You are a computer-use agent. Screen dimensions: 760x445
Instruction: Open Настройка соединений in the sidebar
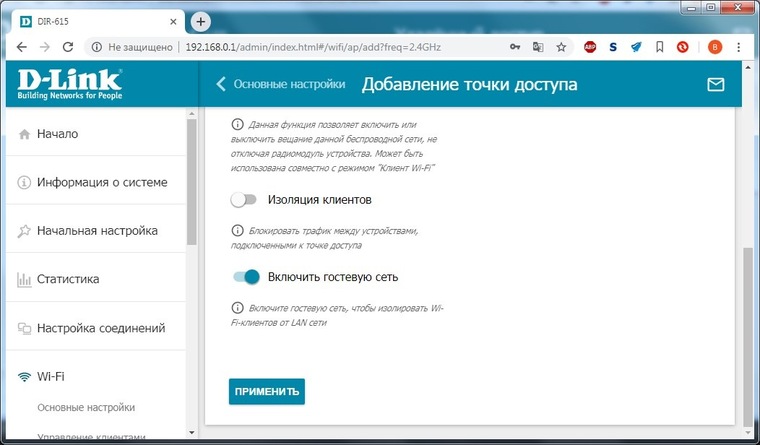point(100,328)
